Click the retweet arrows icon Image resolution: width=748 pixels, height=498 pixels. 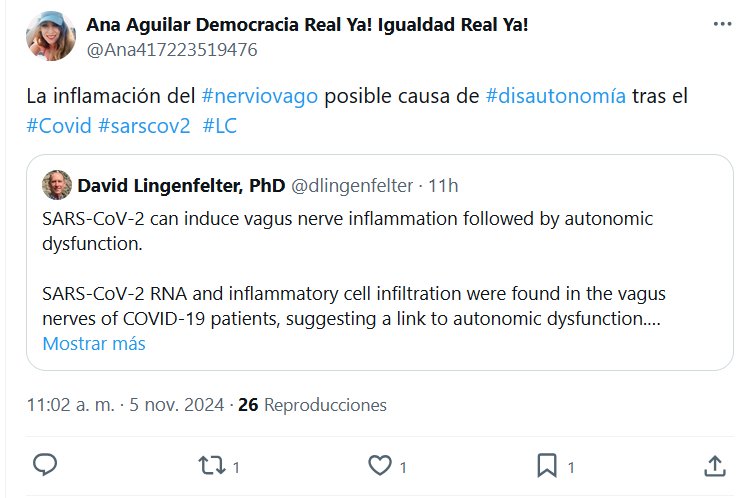(212, 466)
